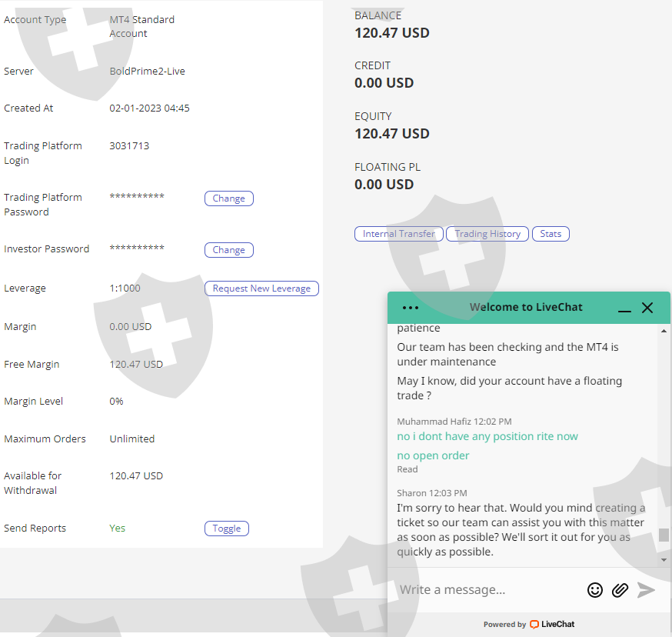Click Request New Leverage button
Screen dimensions: 672x637
(261, 288)
